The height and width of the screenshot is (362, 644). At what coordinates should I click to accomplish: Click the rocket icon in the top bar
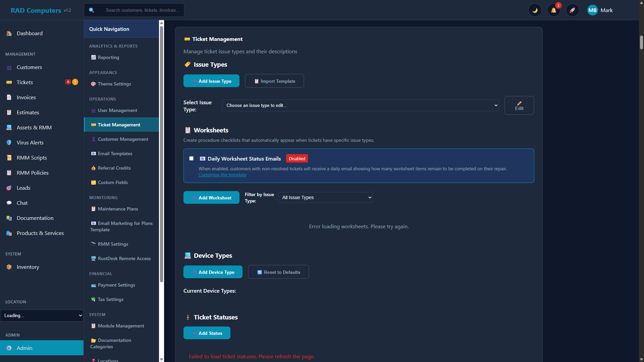572,10
